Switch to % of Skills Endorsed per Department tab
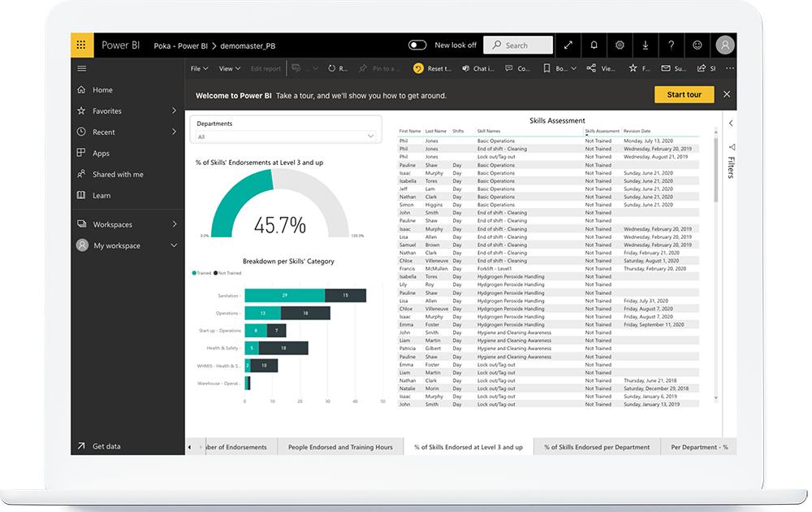 pos(597,447)
